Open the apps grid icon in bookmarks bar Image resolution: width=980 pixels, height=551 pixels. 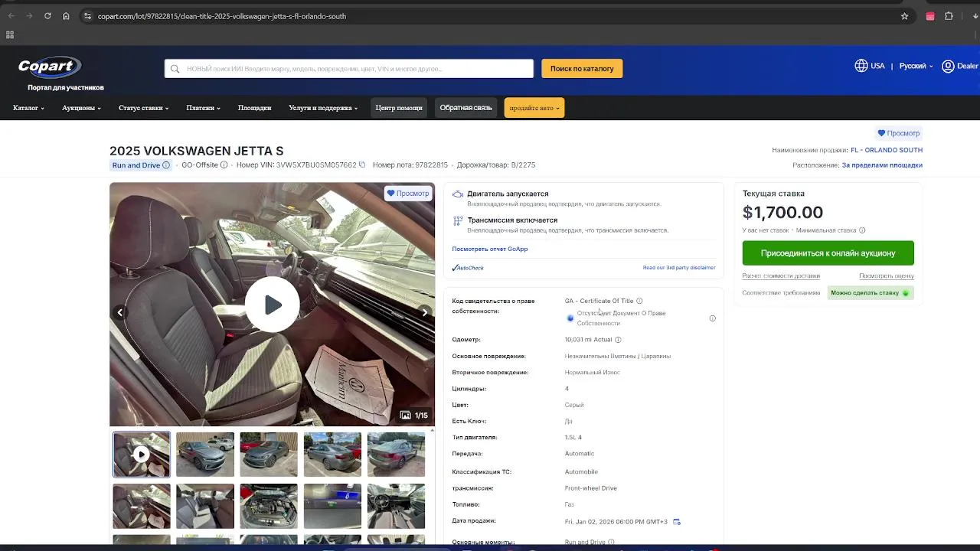[10, 34]
